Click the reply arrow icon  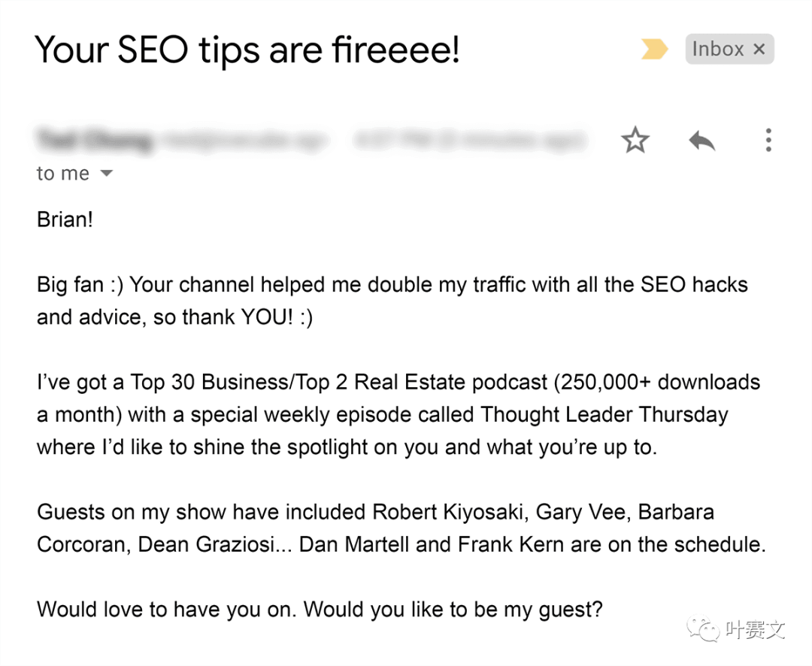702,141
